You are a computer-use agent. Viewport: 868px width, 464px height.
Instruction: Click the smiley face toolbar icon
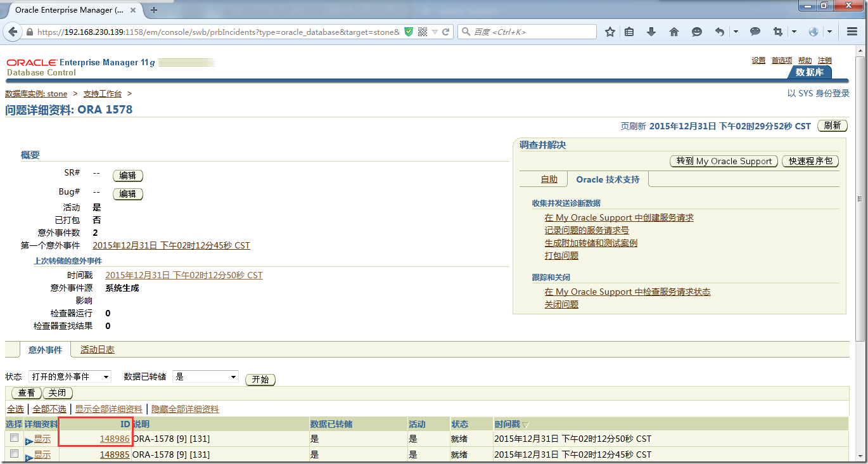point(696,32)
